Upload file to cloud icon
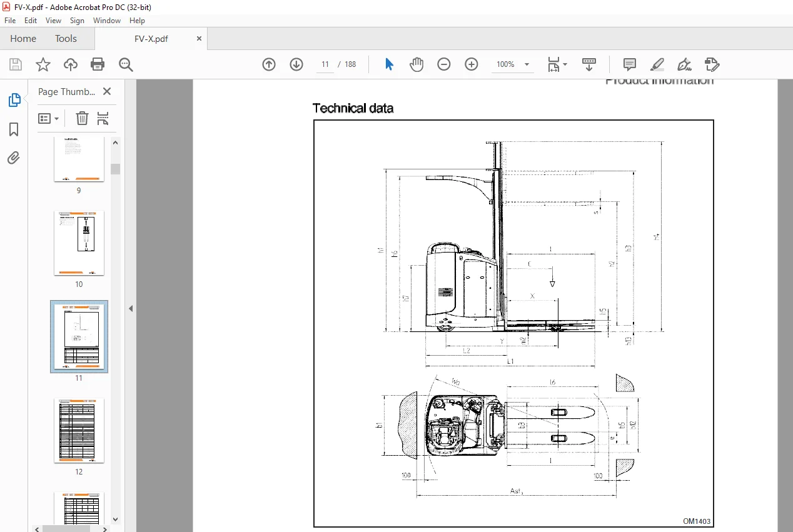793x532 pixels. [71, 64]
